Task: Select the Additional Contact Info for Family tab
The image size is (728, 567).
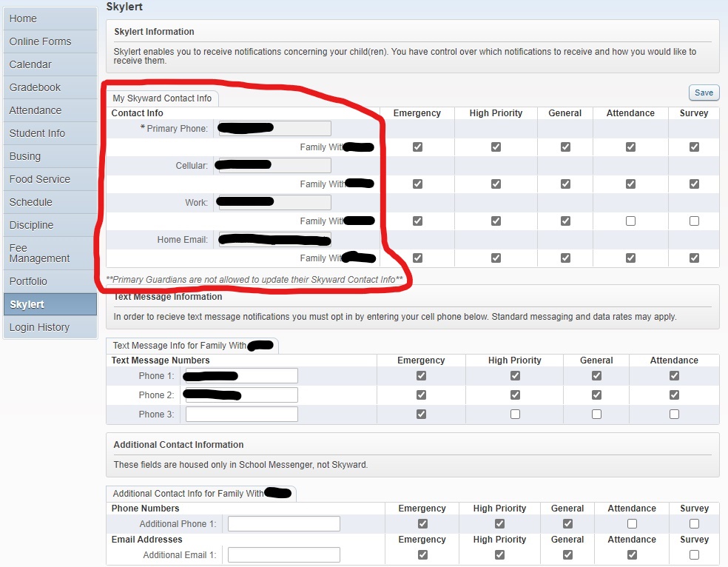Action: [x=201, y=493]
